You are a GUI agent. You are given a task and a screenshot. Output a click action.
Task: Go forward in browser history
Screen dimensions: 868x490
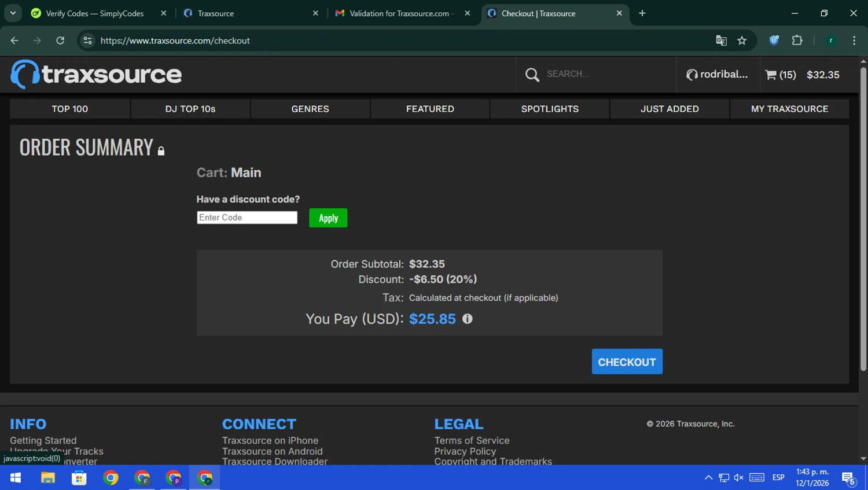[x=37, y=40]
